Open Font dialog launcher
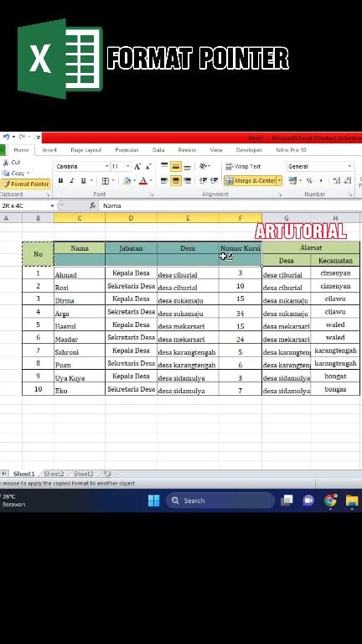Viewport: 362px width, 644px height. (151, 195)
